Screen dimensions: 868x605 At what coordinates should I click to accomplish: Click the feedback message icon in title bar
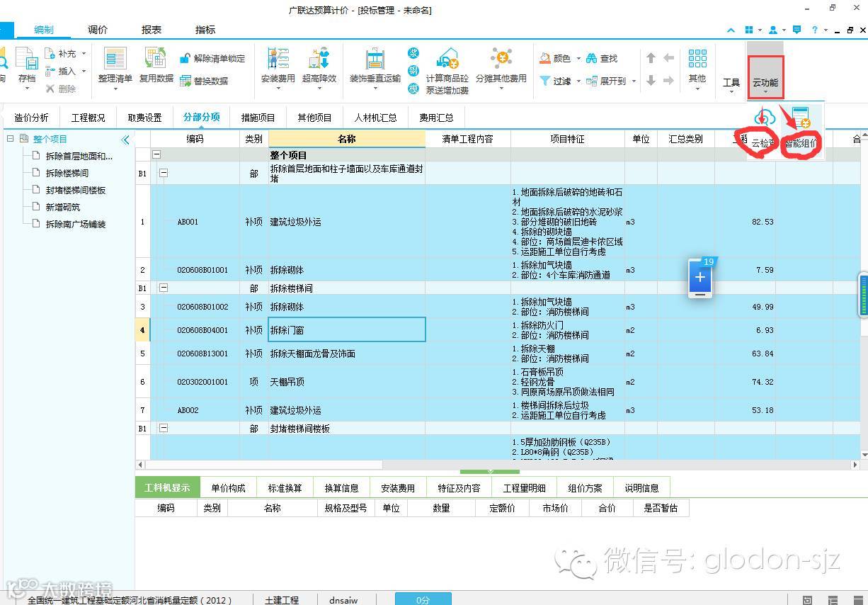tap(797, 30)
